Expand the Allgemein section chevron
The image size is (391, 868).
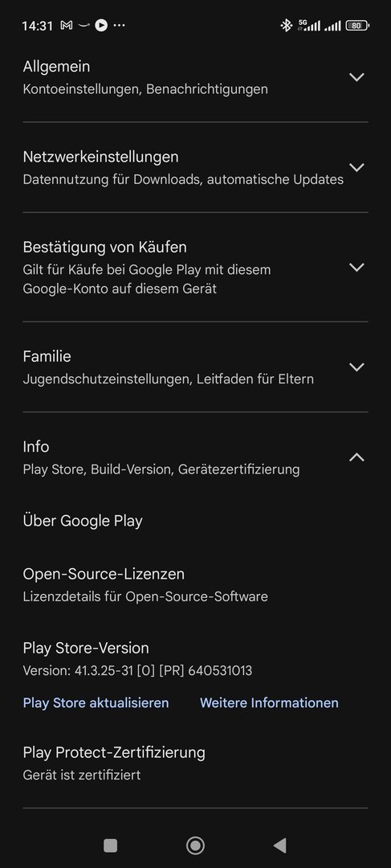pyautogui.click(x=356, y=77)
